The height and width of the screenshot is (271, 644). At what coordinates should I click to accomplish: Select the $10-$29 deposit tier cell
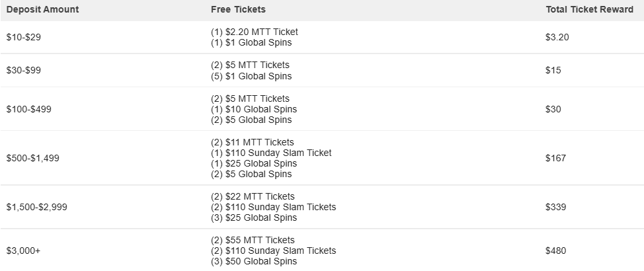[x=24, y=38]
